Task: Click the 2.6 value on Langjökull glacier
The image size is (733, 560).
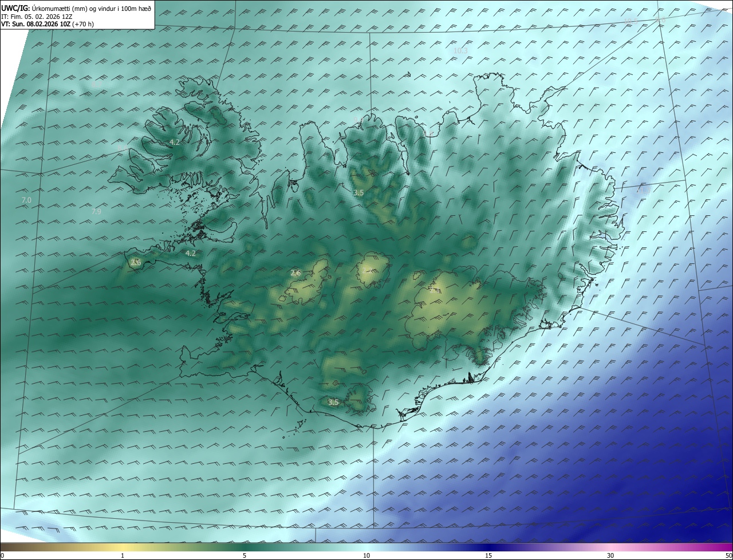Action: tap(295, 273)
